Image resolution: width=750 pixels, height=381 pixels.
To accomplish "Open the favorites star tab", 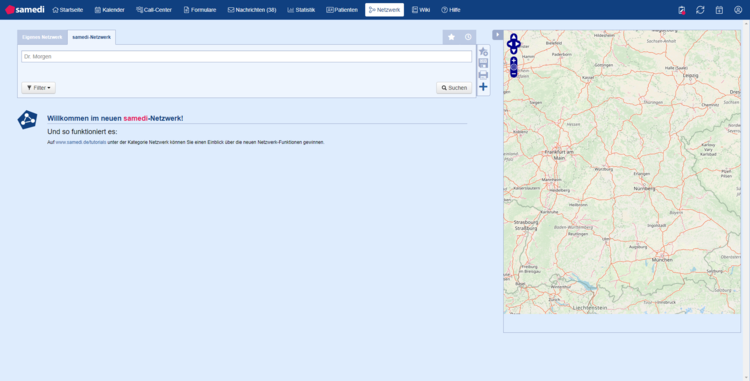I will tap(451, 37).
